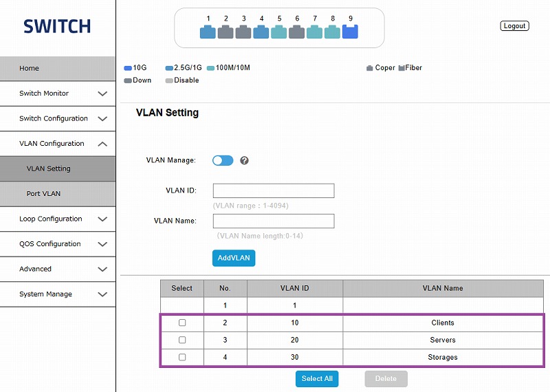Image resolution: width=550 pixels, height=392 pixels.
Task: Open the Port VLAN page
Action: [44, 194]
